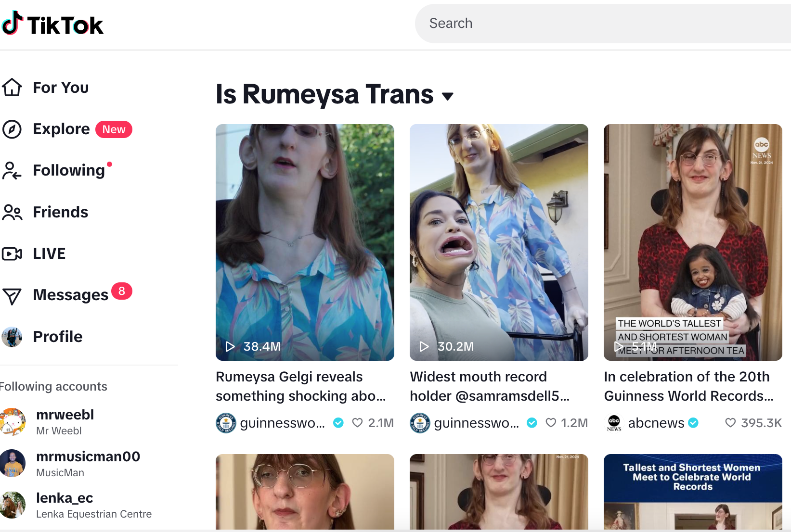Go to the Messages menu label
The width and height of the screenshot is (791, 532).
coord(70,295)
